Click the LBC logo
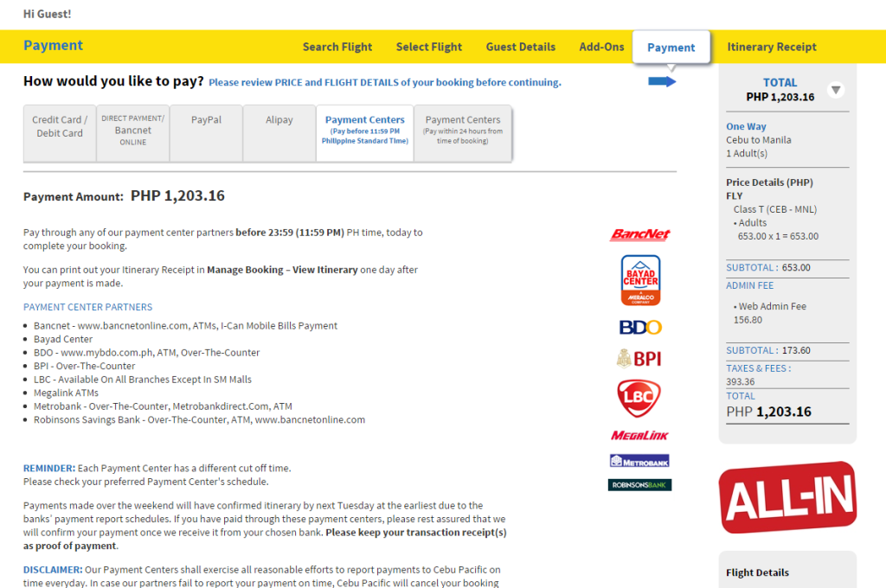The image size is (886, 588). click(639, 399)
